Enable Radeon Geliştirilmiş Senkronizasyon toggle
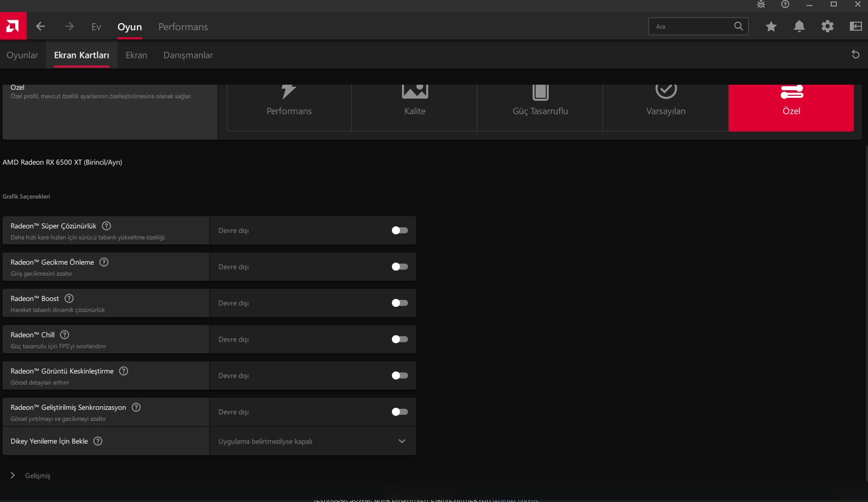868x502 pixels. click(x=400, y=412)
